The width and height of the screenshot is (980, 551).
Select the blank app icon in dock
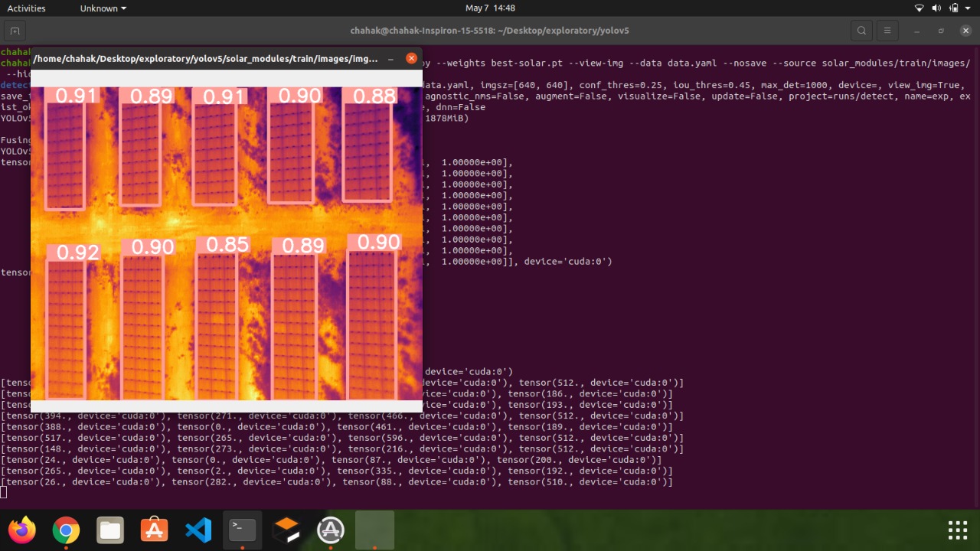(x=375, y=530)
